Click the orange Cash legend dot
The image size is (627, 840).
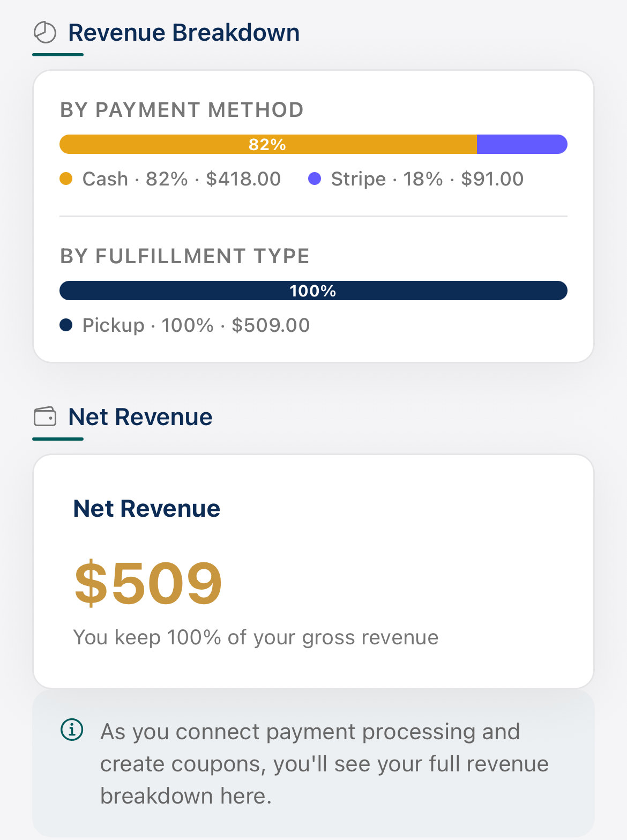66,179
